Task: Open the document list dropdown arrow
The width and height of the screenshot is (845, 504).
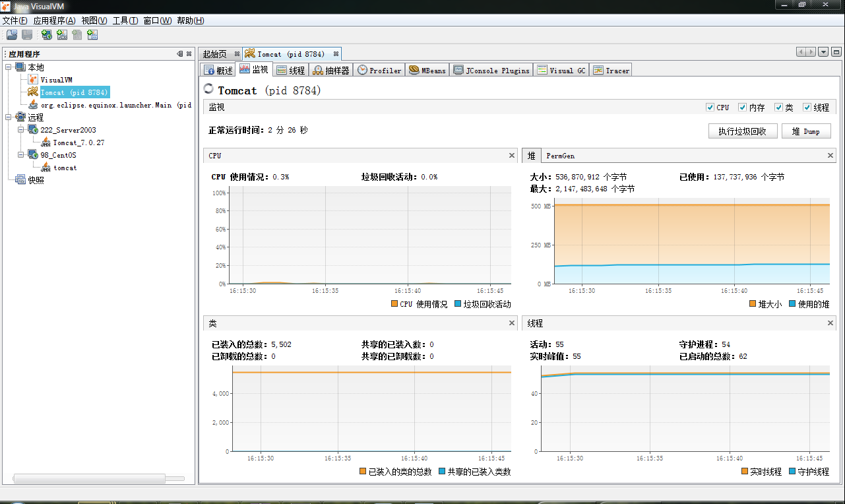Action: (823, 52)
